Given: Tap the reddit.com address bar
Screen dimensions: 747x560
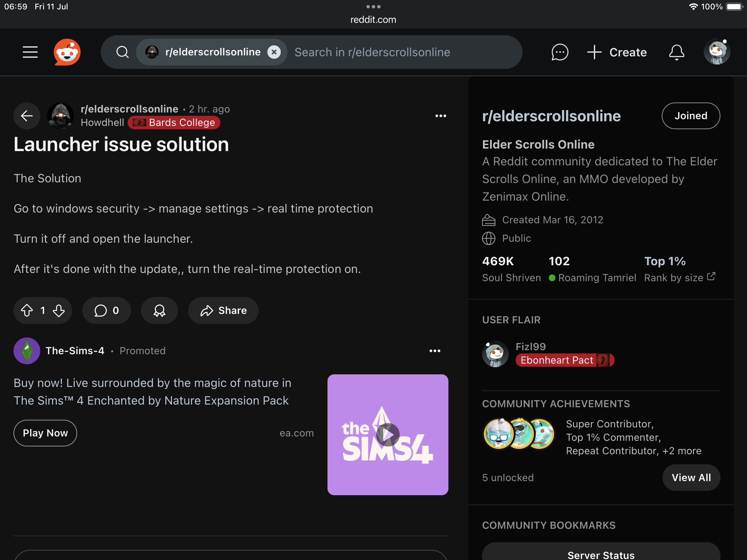Looking at the screenshot, I should [373, 19].
